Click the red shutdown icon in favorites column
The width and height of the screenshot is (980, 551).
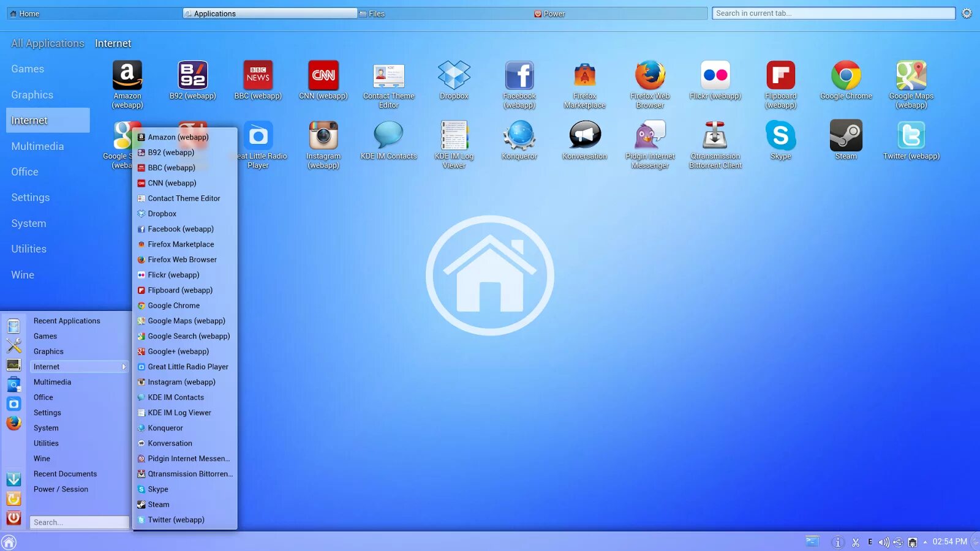point(13,518)
